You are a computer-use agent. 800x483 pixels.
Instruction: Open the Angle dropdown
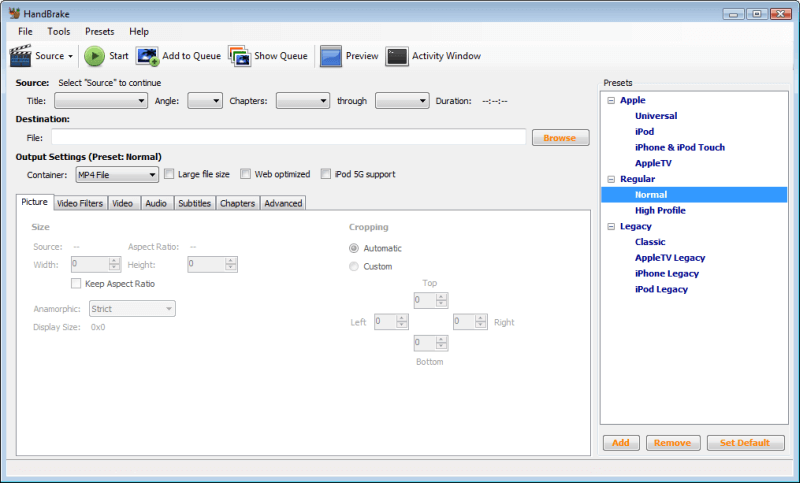[x=205, y=101]
